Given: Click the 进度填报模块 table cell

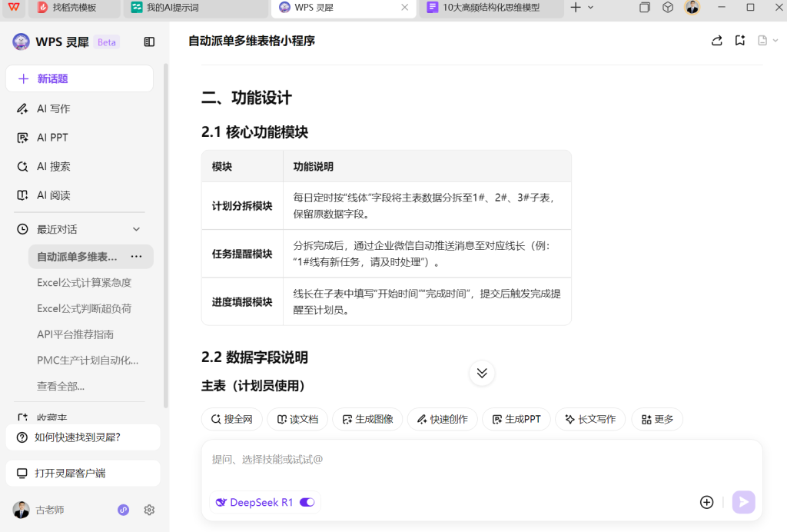Looking at the screenshot, I should click(242, 302).
